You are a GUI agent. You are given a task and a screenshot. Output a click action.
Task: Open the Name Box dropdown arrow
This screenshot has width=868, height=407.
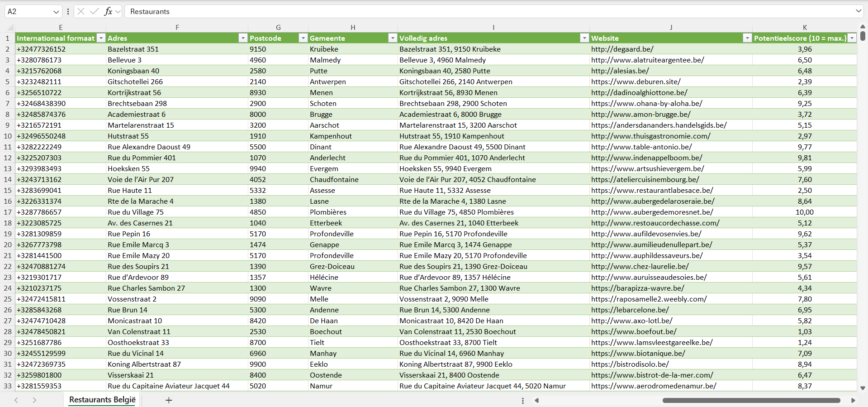(x=56, y=12)
